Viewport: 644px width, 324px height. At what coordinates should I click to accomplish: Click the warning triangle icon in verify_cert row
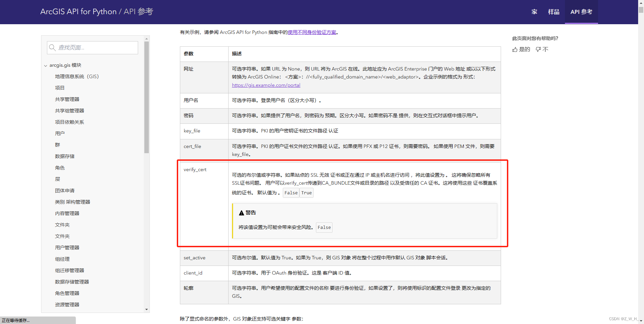(241, 212)
